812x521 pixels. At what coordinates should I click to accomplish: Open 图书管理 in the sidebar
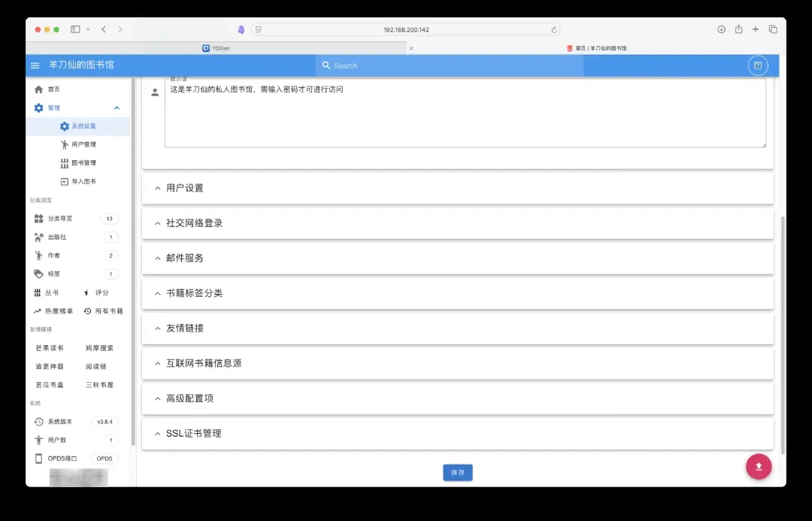[83, 162]
